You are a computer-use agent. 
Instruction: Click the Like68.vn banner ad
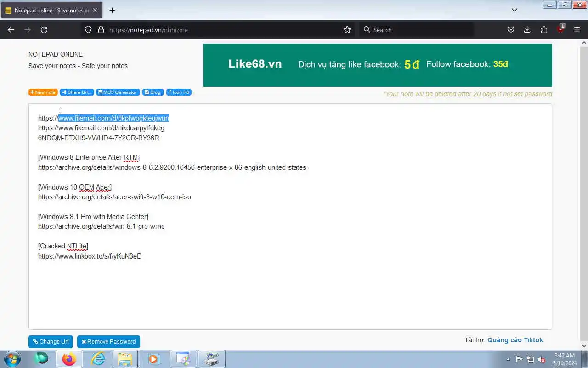(x=378, y=65)
